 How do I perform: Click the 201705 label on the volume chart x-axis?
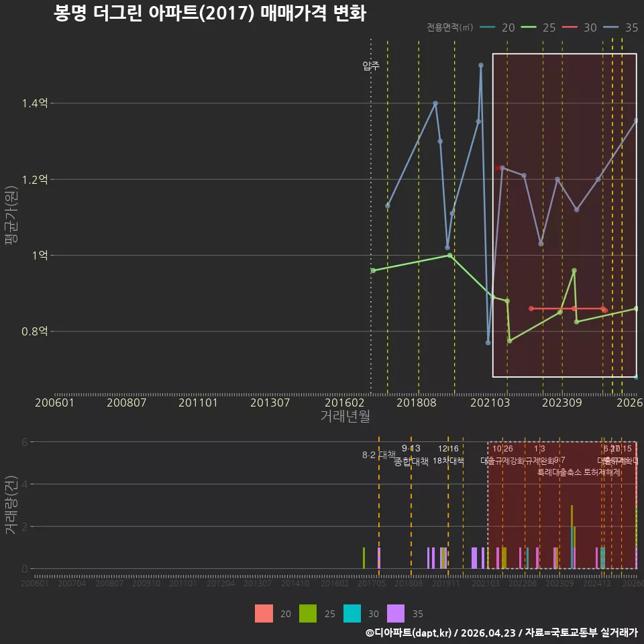tap(371, 583)
